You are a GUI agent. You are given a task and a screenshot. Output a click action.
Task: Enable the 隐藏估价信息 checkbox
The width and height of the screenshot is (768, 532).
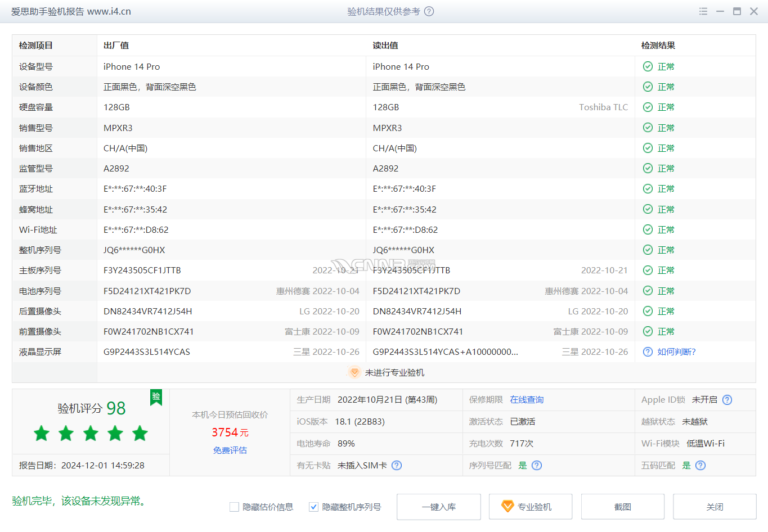pos(235,507)
